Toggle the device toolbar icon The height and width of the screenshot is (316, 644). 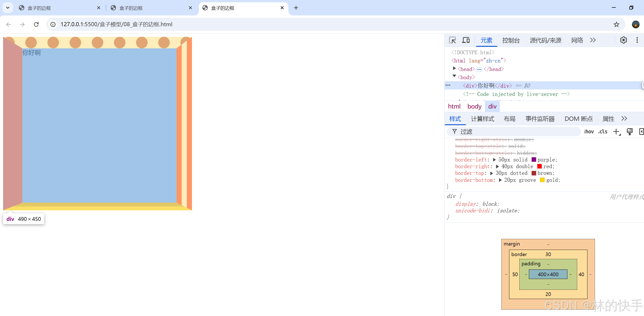tap(466, 40)
